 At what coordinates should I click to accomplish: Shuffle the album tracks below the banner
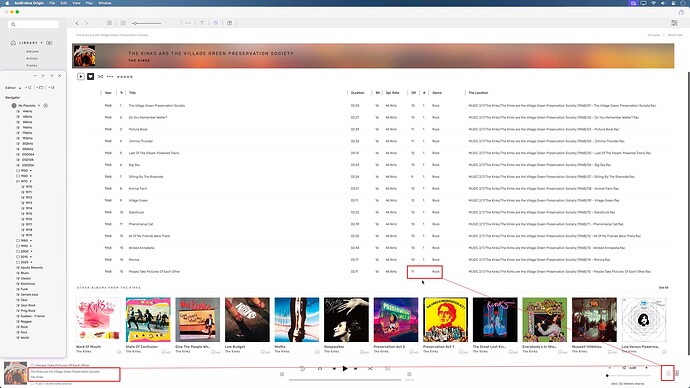(x=100, y=77)
